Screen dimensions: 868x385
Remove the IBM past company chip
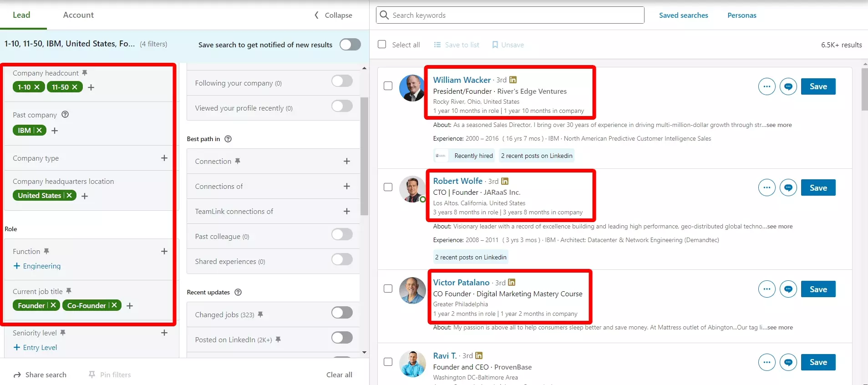tap(39, 130)
